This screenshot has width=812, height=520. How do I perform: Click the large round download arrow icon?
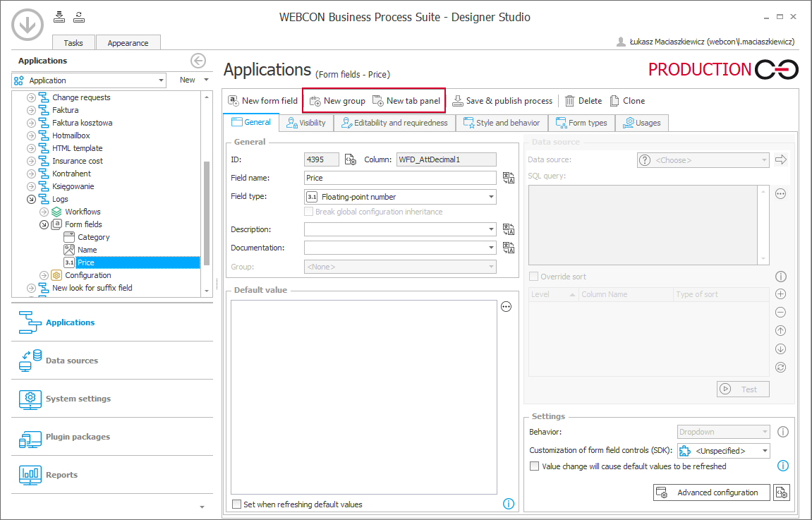click(x=28, y=25)
